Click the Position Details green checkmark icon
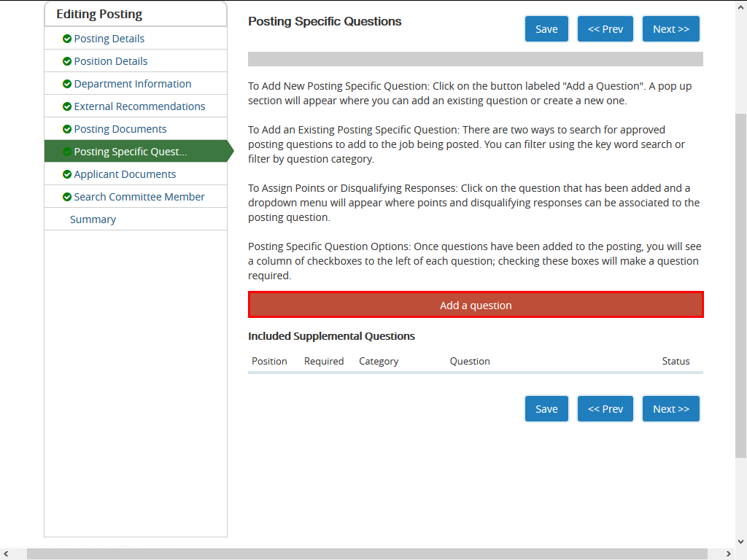This screenshot has width=747, height=560. (x=67, y=61)
